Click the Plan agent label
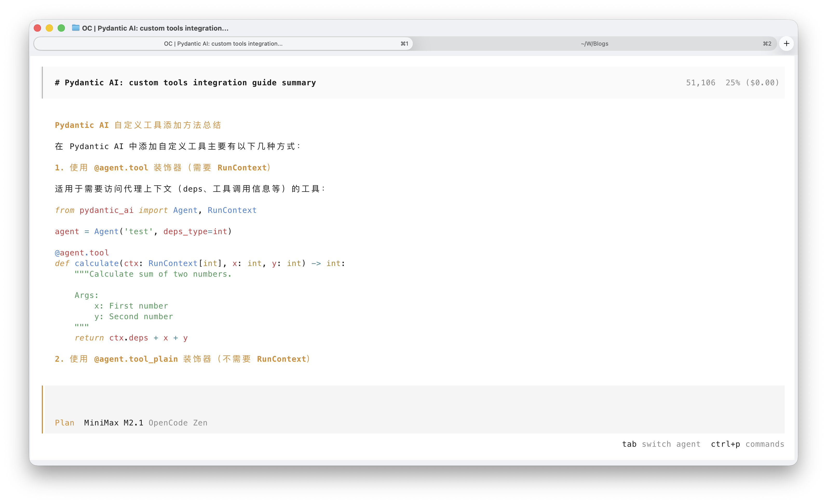The width and height of the screenshot is (827, 504). point(64,423)
